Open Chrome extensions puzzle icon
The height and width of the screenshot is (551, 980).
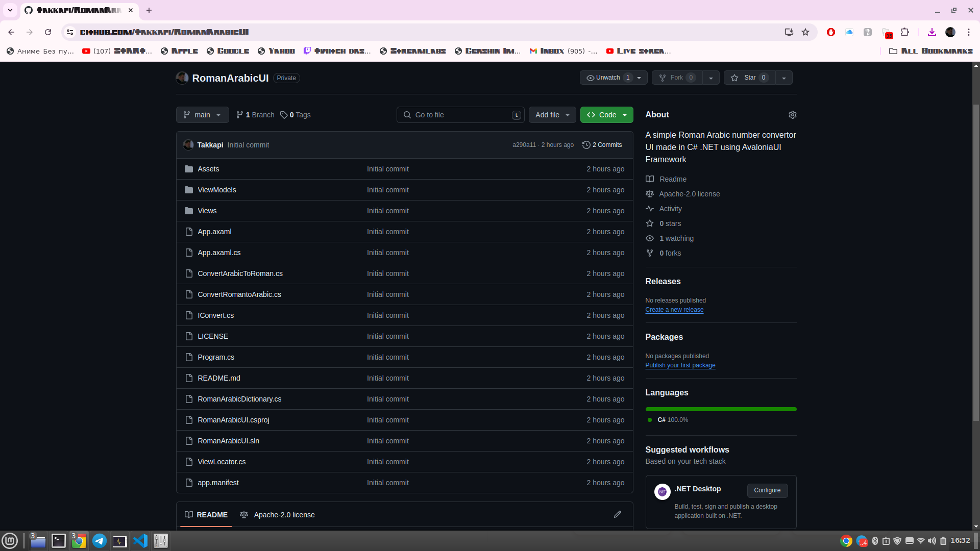(x=904, y=32)
